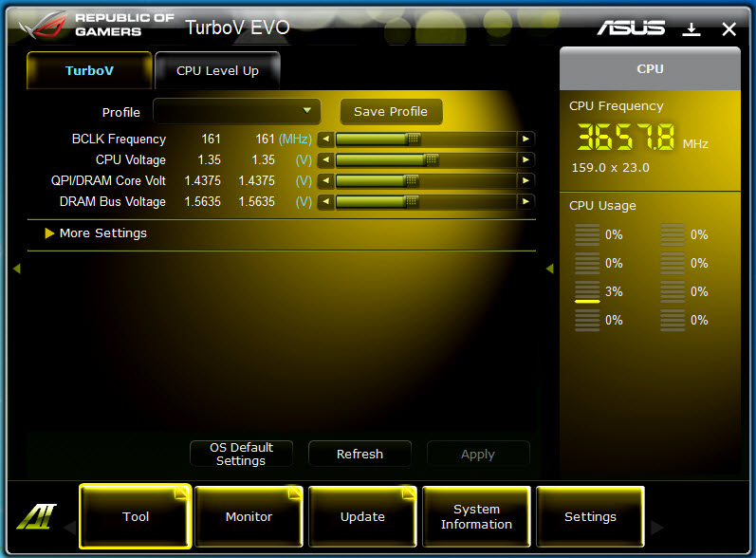Screen dimensions: 756x558
Task: Click the CPU Usage label
Action: [602, 206]
